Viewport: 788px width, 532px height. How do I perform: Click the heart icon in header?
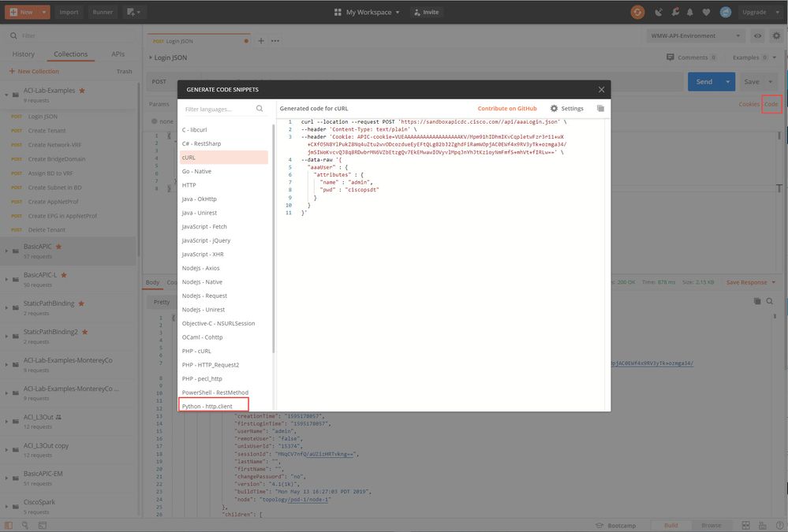click(x=706, y=12)
